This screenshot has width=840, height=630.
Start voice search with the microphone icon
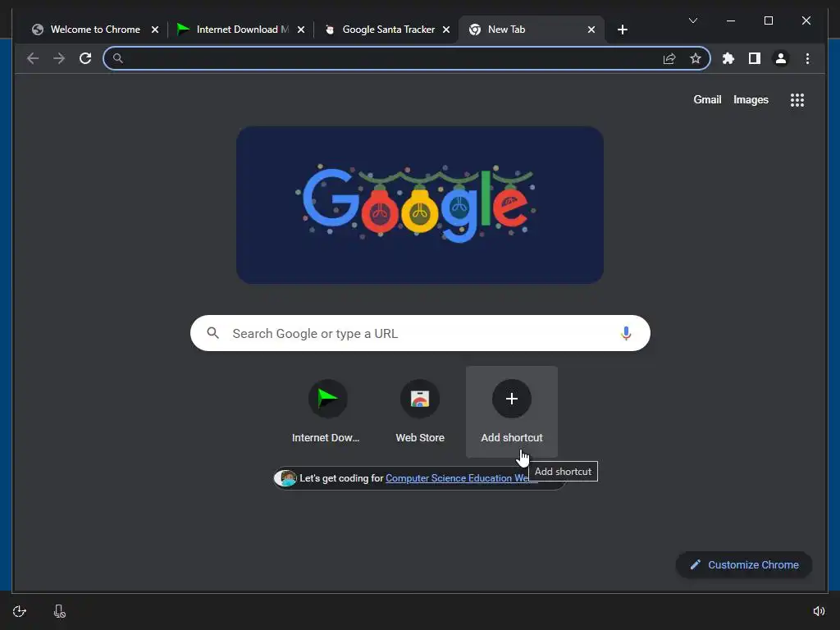click(626, 333)
